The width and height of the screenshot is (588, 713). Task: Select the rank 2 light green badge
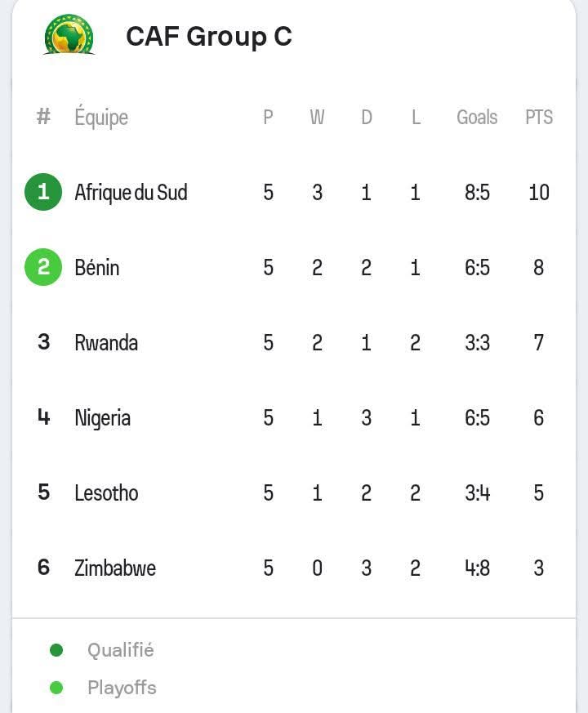click(x=43, y=267)
